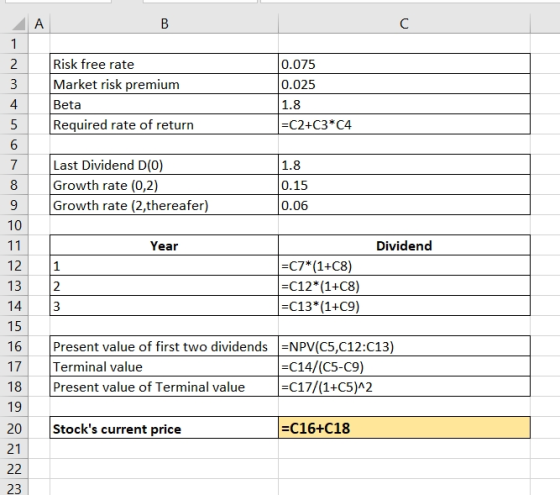Click the Year 1 cell
This screenshot has height=495, width=560.
click(x=164, y=266)
